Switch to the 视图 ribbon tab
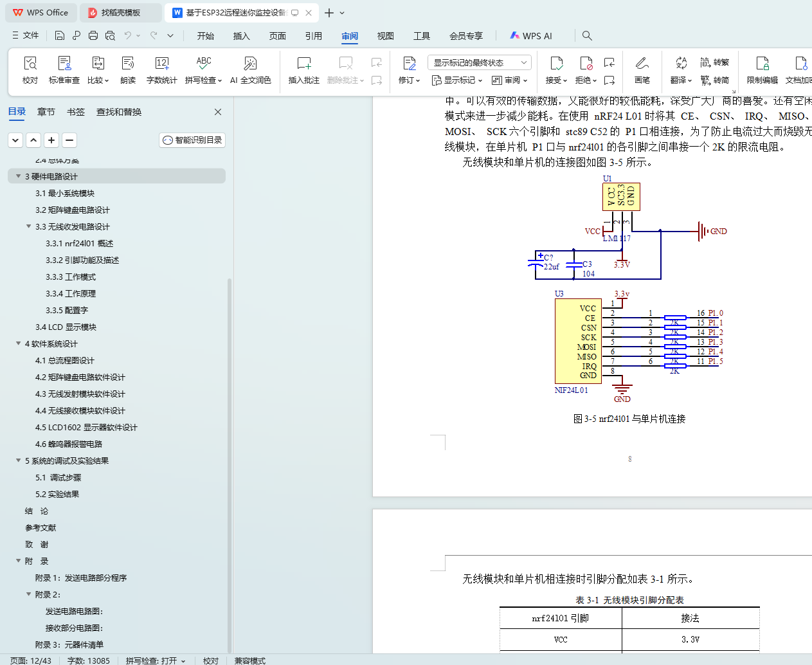 pos(386,36)
